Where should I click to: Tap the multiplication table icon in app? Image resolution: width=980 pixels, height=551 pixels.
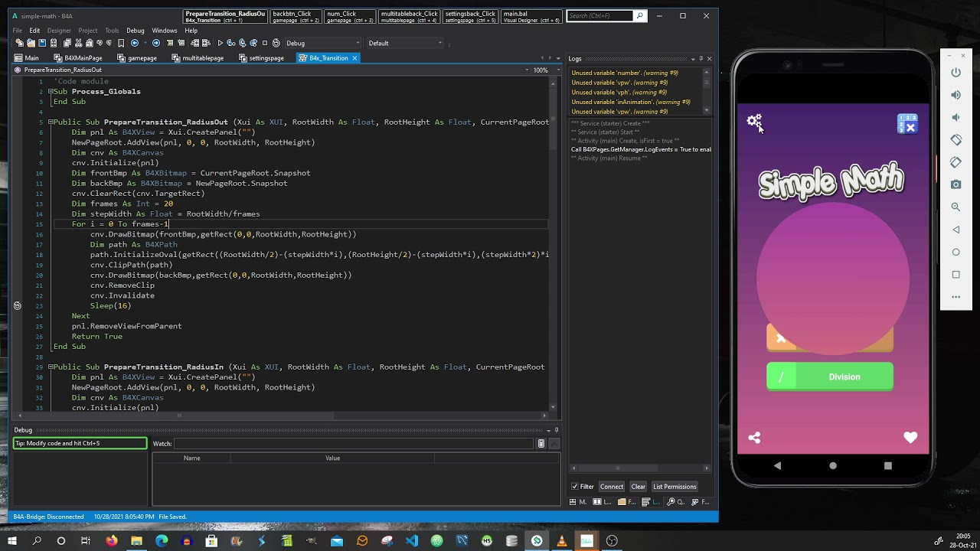point(907,124)
